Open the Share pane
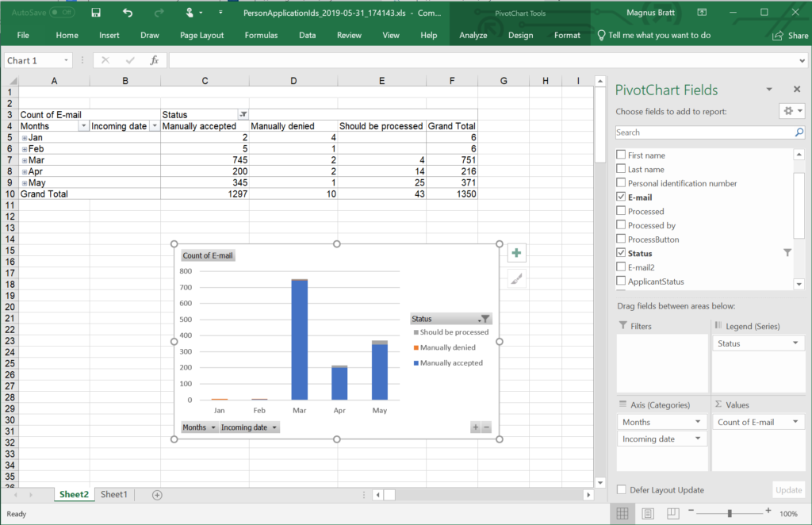Viewport: 812px width, 525px height. click(791, 35)
